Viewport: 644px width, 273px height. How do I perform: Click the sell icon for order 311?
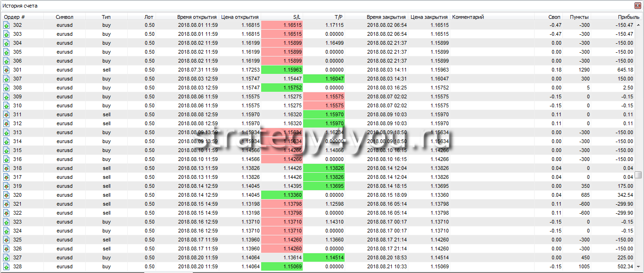click(7, 114)
